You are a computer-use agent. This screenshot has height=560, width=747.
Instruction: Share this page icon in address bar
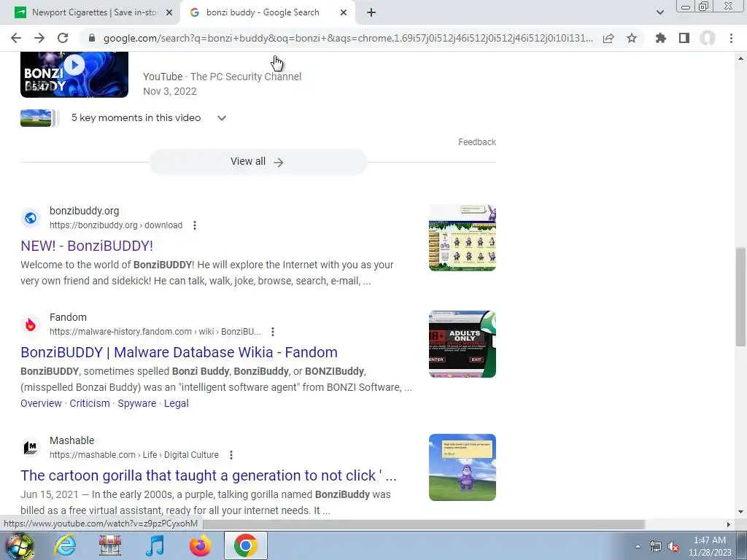coord(608,38)
